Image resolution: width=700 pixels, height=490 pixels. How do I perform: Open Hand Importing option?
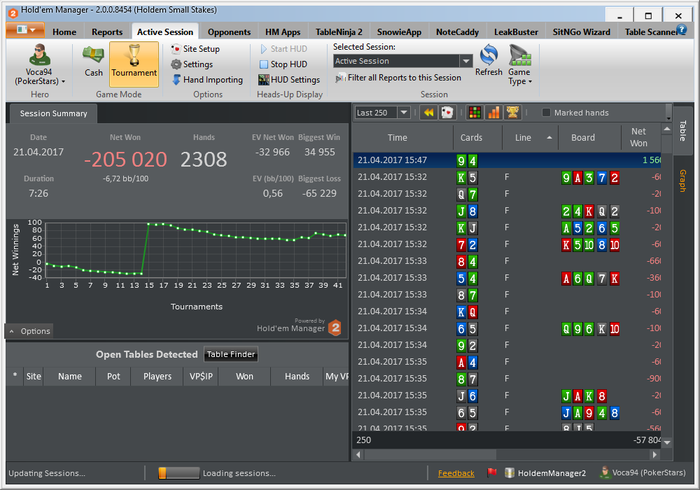[208, 80]
